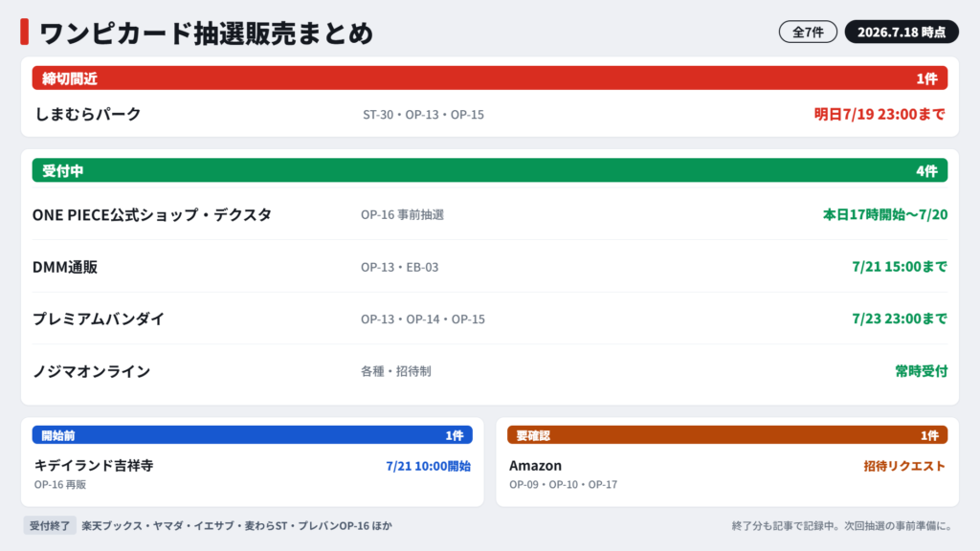Screen dimensions: 980x551
Task: Click the 7/23 23:00まで deadline
Action: click(900, 319)
